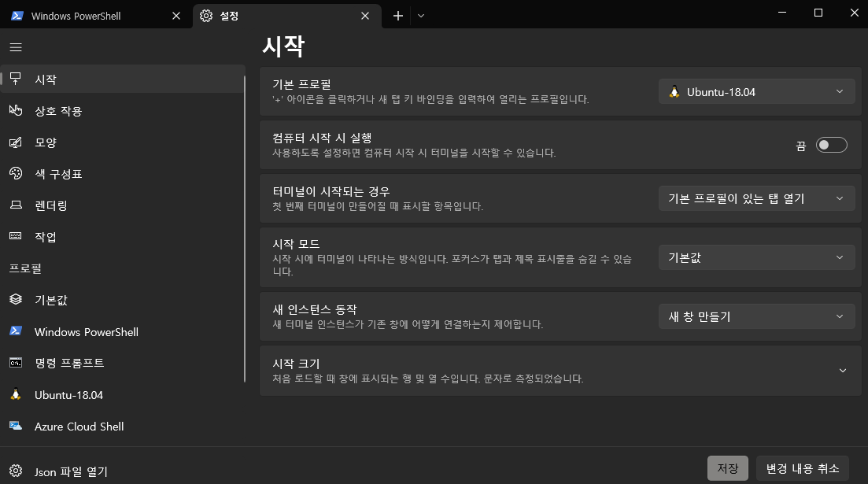Open the new tab profile dropdown arrow
Image resolution: width=868 pixels, height=484 pixels.
coord(421,16)
